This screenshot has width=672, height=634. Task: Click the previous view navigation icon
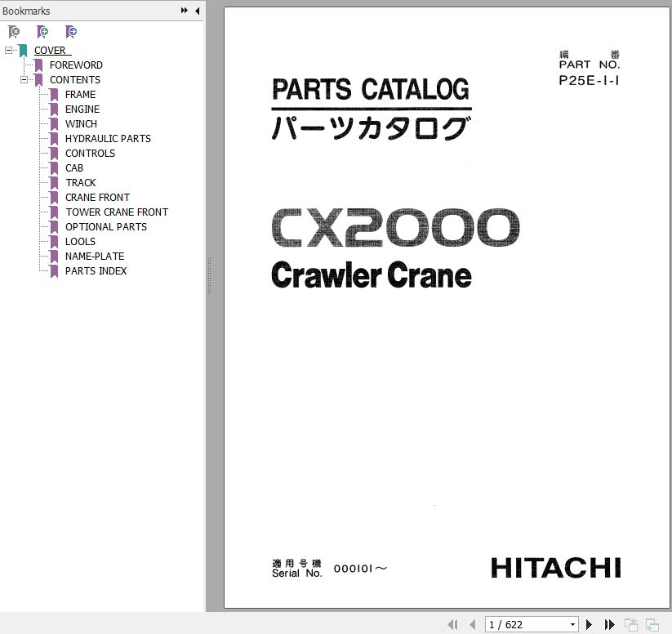[631, 624]
